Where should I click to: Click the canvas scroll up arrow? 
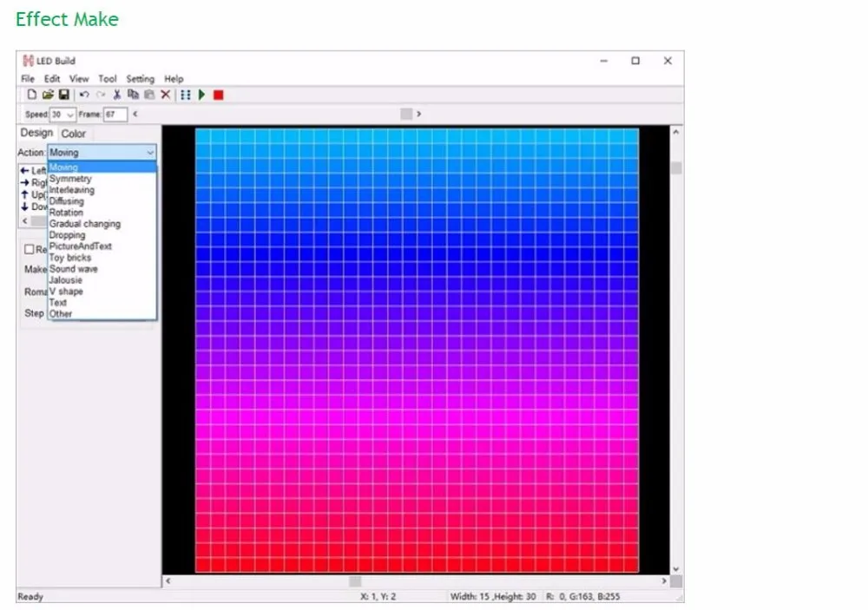(x=676, y=132)
